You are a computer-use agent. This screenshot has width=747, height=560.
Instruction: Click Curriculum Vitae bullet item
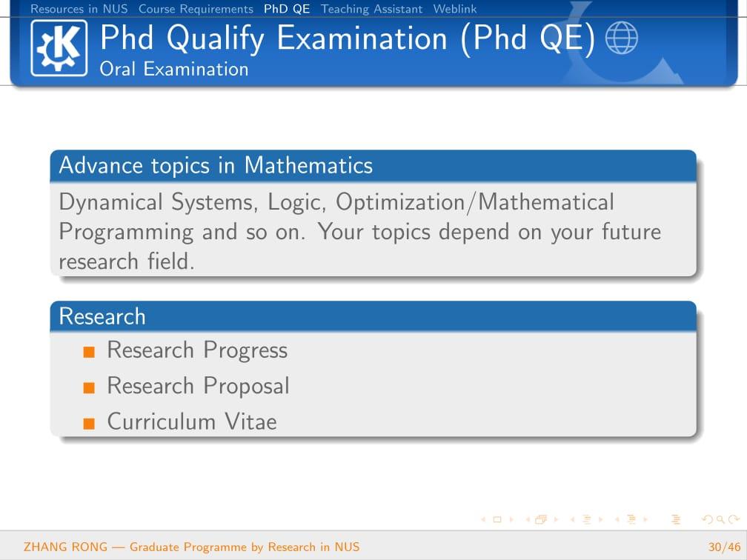[192, 421]
